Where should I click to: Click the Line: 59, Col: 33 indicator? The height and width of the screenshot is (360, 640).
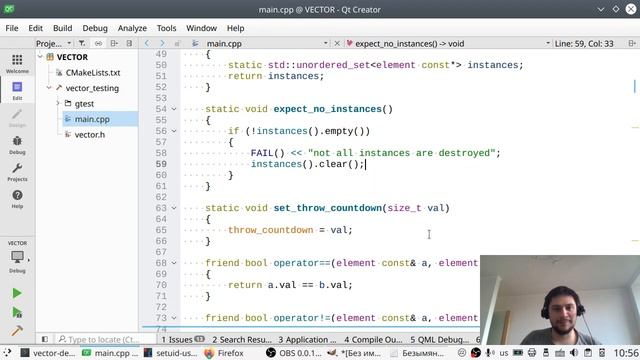tap(584, 43)
